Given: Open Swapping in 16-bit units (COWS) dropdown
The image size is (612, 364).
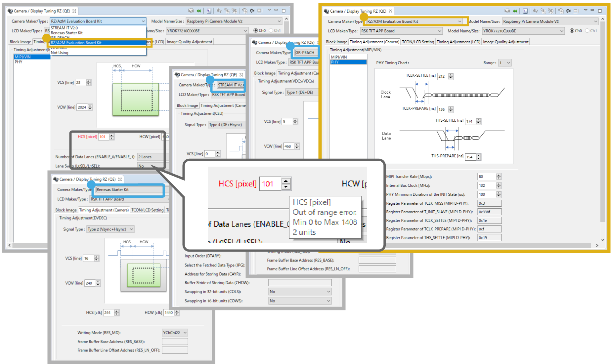Looking at the screenshot, I should [300, 301].
